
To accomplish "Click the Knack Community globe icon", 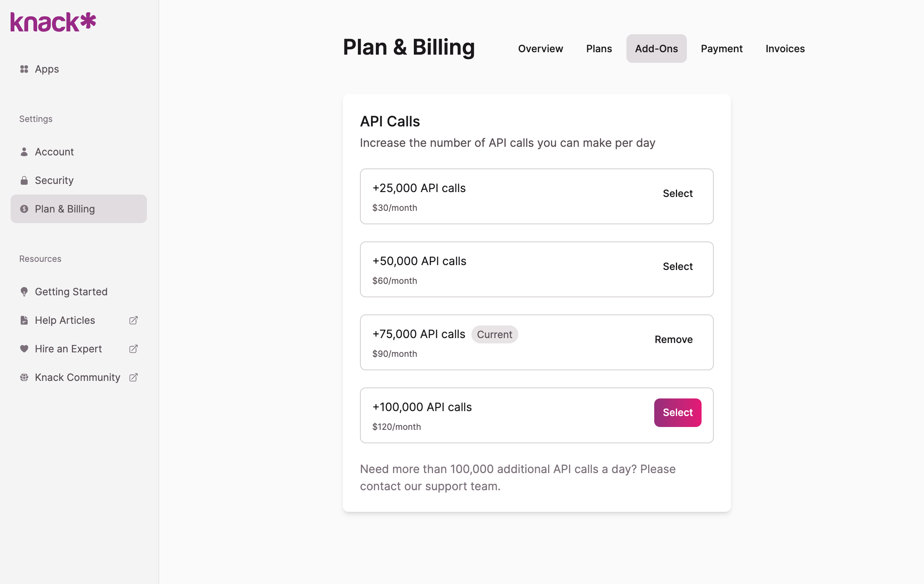I will tap(24, 377).
